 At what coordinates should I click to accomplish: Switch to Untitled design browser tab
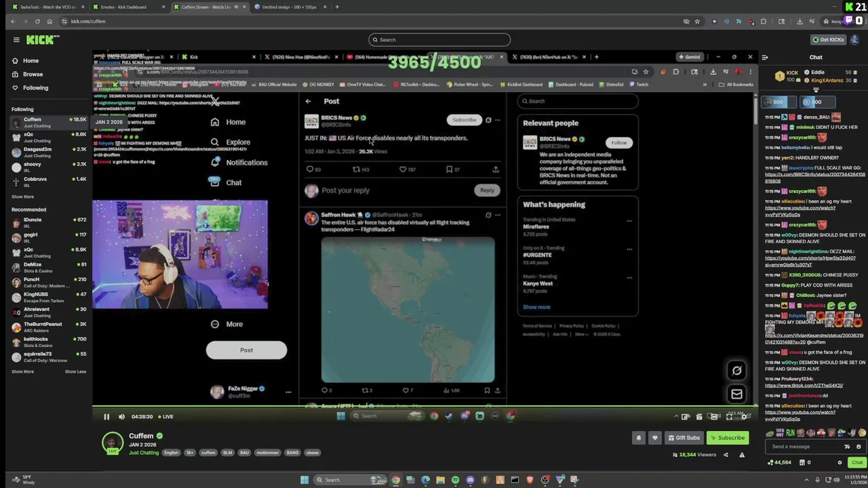click(x=290, y=7)
